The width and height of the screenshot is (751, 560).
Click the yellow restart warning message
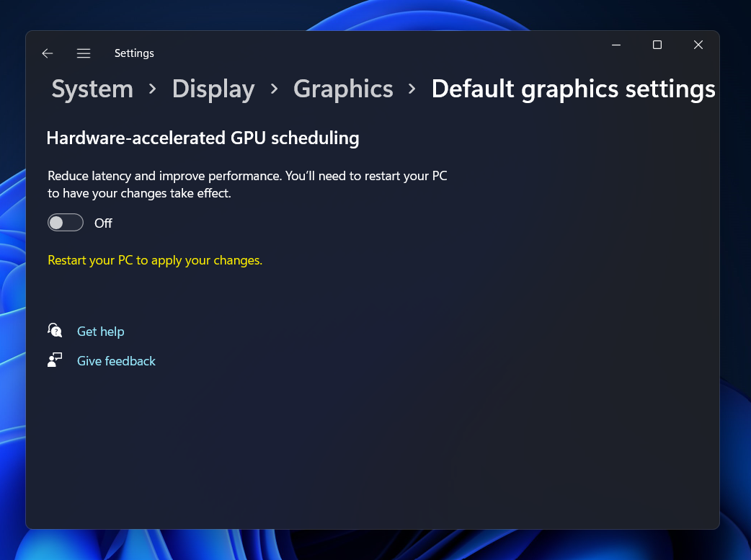(155, 259)
